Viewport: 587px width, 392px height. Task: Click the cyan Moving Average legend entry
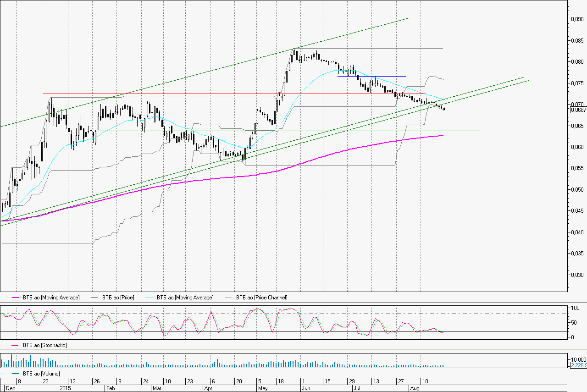click(185, 298)
